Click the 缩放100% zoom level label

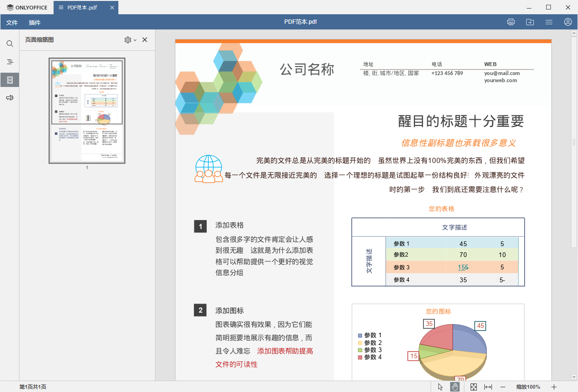click(x=528, y=387)
